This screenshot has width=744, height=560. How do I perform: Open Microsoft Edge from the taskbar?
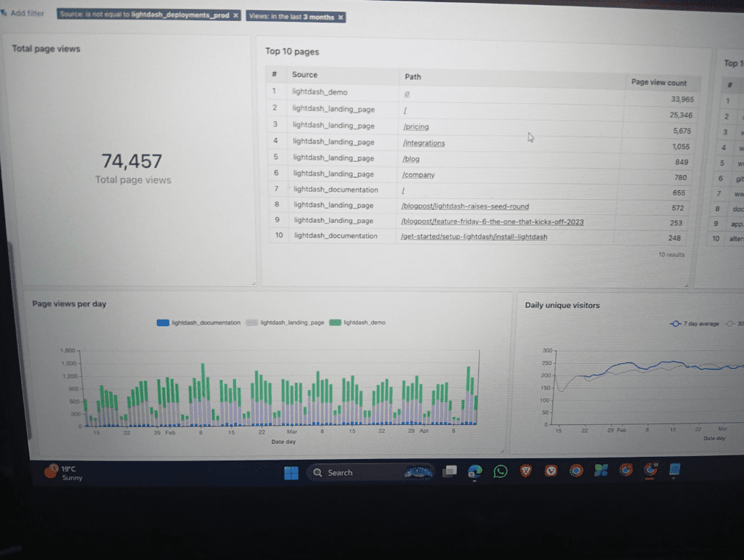coord(475,471)
